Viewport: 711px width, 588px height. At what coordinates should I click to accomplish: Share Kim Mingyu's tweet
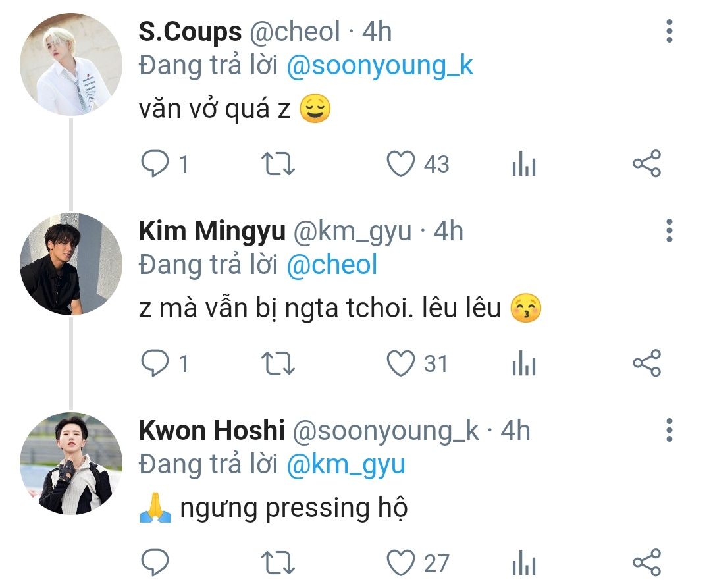[x=646, y=363]
